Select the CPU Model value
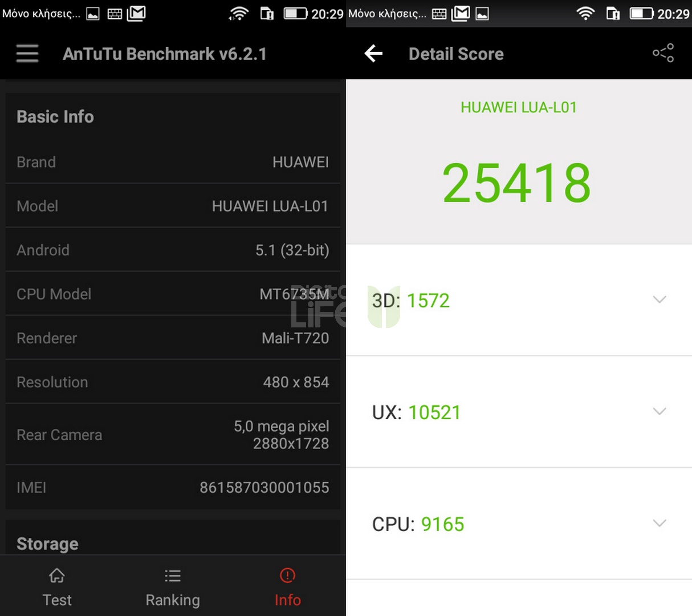 pos(294,294)
